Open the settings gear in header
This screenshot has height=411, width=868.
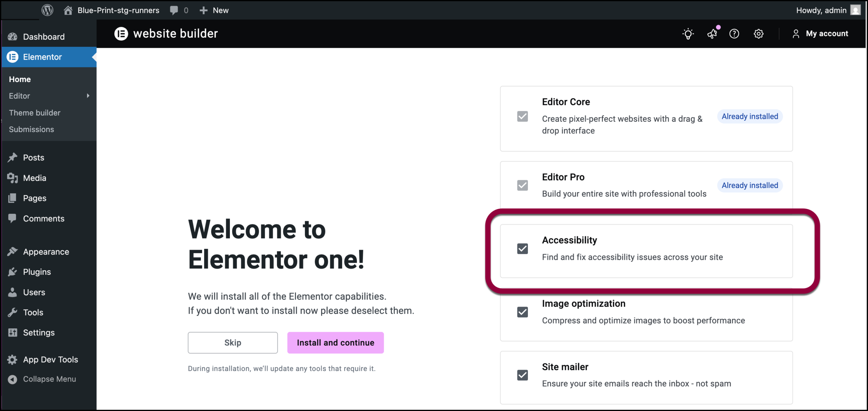pos(758,34)
